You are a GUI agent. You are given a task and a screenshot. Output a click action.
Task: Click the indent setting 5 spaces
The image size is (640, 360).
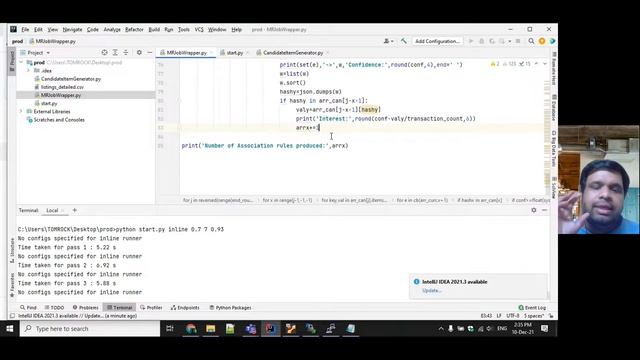pyautogui.click(x=533, y=316)
